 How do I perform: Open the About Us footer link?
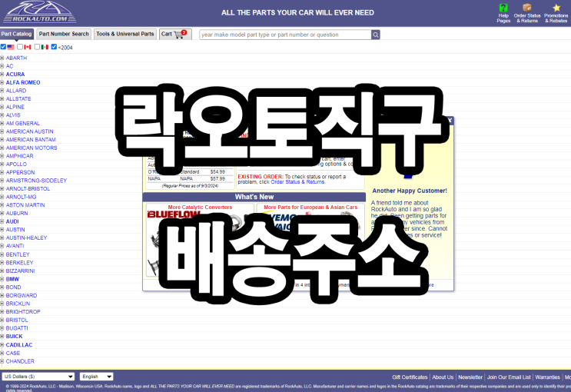point(443,377)
